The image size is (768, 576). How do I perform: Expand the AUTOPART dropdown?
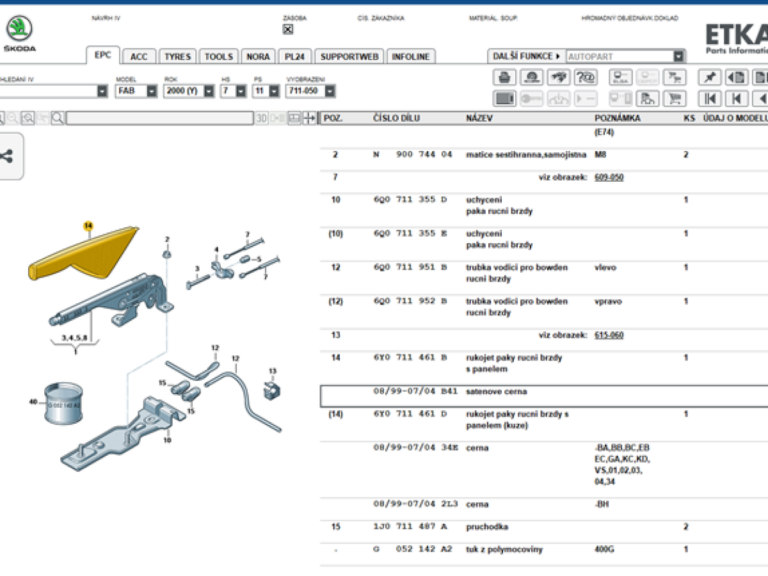(x=679, y=57)
